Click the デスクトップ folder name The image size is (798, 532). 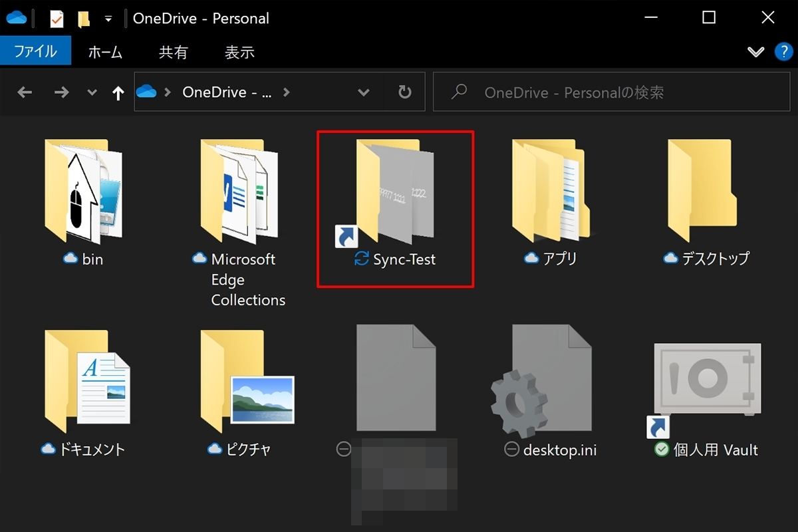715,259
